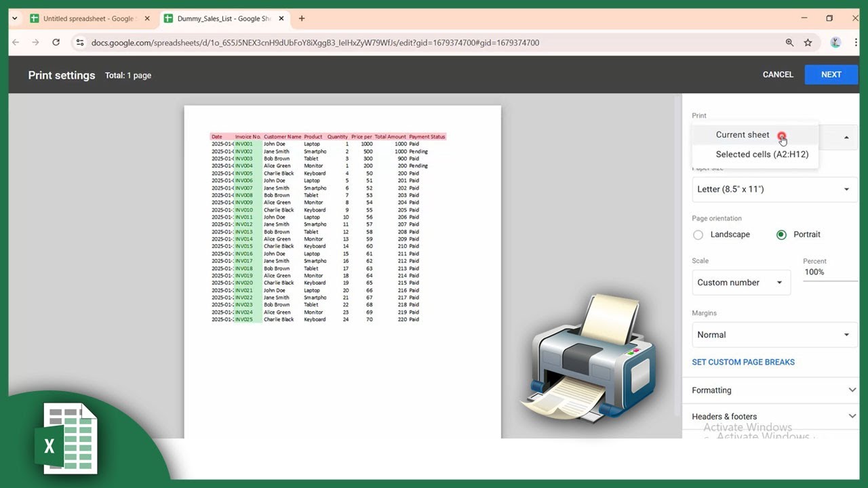Click the Percent 100% input field
This screenshot has width=868, height=488.
830,272
